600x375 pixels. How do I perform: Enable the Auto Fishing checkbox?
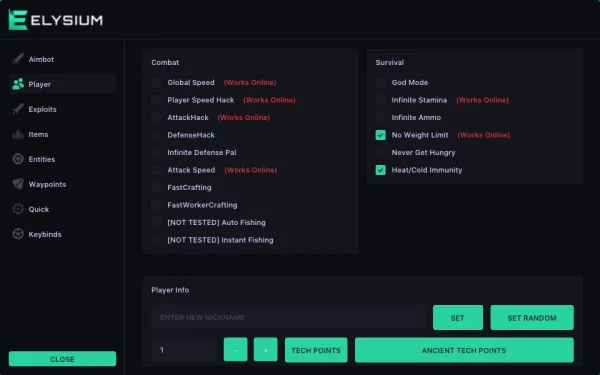tap(156, 222)
